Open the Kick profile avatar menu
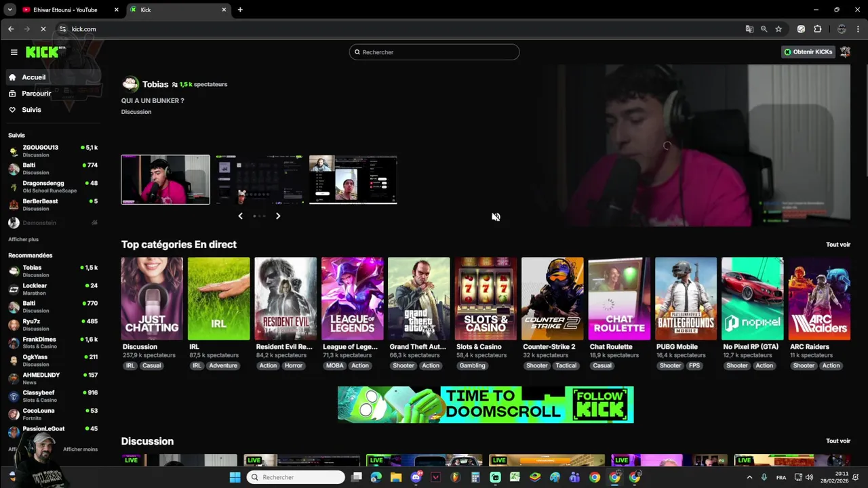This screenshot has height=488, width=868. click(x=845, y=52)
